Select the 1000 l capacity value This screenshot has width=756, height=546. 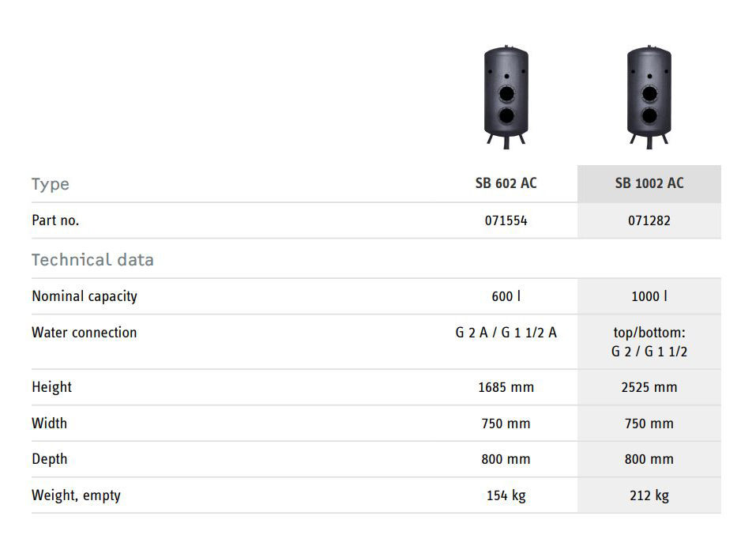coord(649,296)
